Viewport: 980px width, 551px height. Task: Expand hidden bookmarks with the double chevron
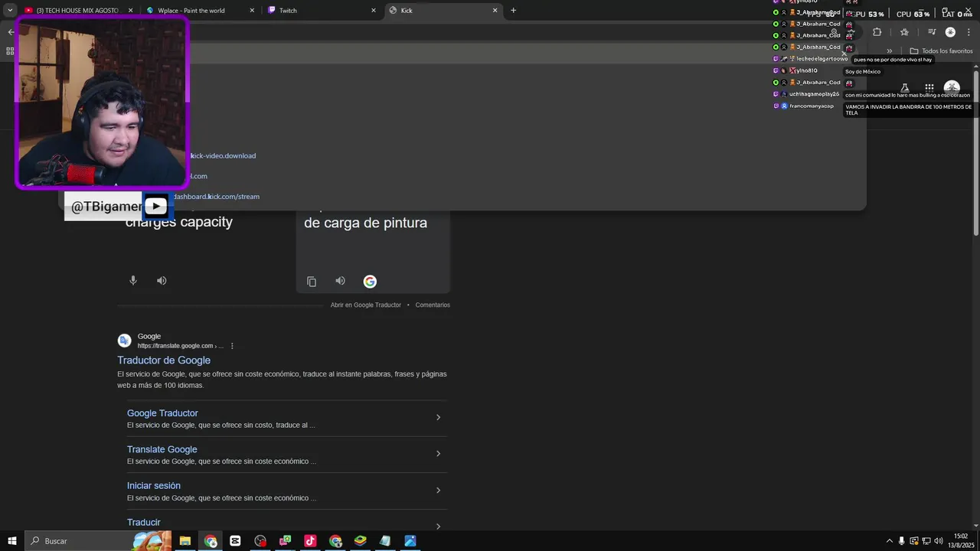pos(890,51)
